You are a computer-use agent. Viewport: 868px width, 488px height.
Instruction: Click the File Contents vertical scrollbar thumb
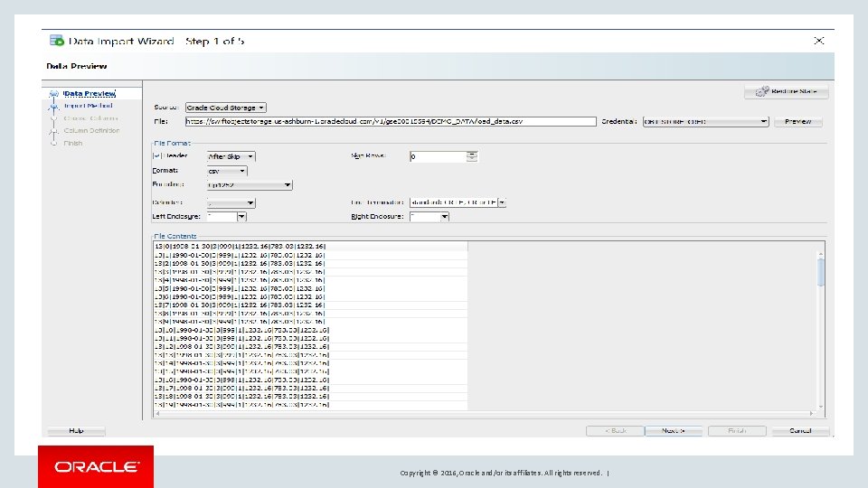820,272
